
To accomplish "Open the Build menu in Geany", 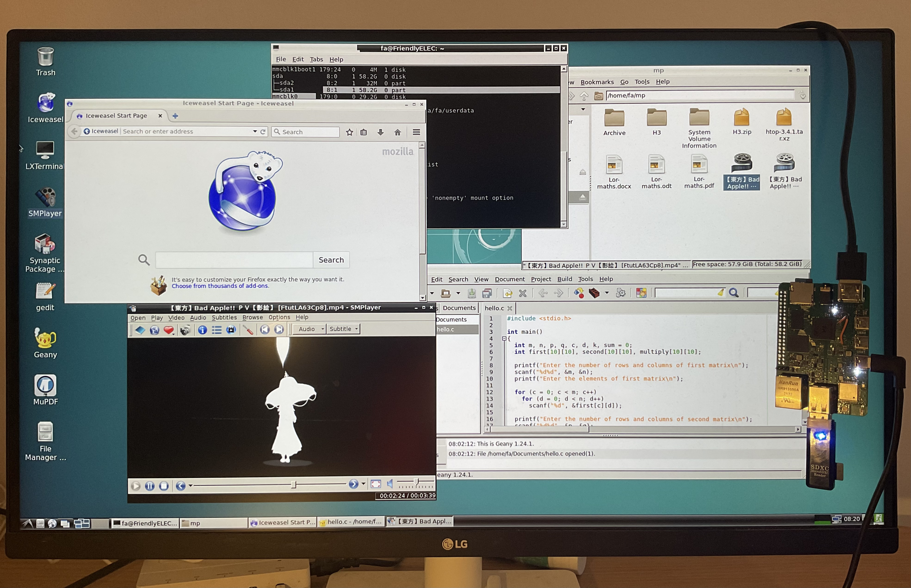I will (x=564, y=279).
